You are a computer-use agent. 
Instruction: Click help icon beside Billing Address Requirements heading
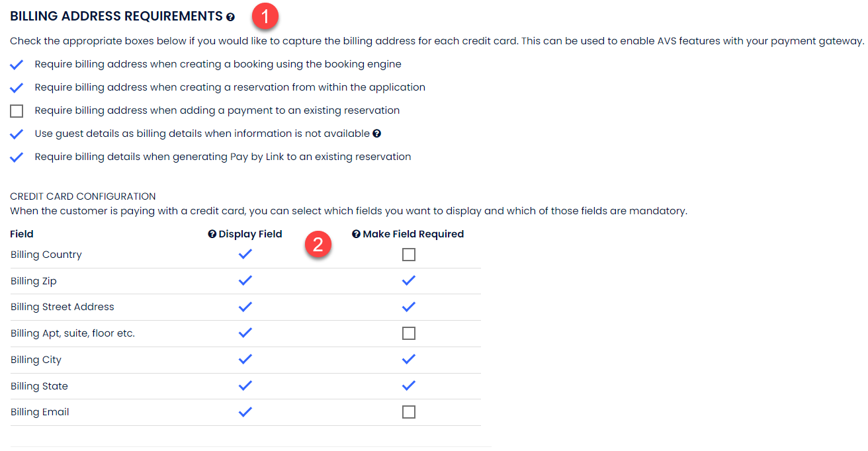pyautogui.click(x=230, y=18)
